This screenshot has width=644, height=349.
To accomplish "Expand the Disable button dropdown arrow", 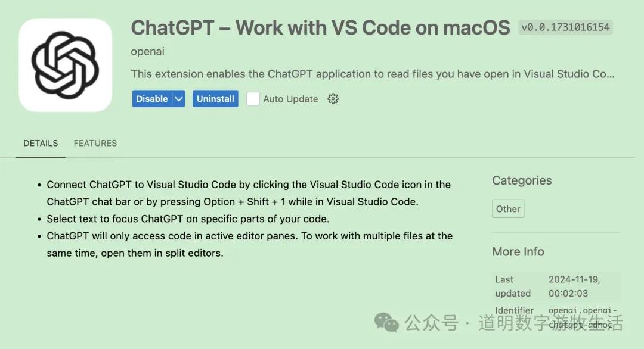I will point(178,99).
